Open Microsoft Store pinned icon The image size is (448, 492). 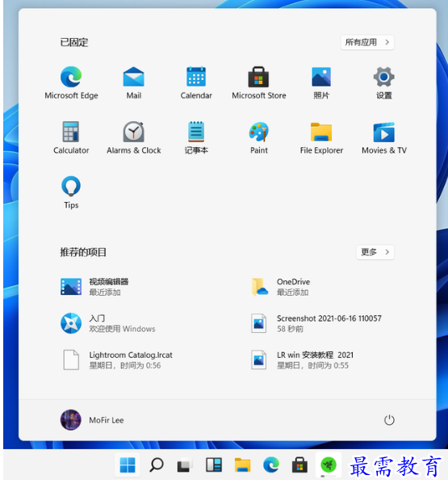click(258, 83)
